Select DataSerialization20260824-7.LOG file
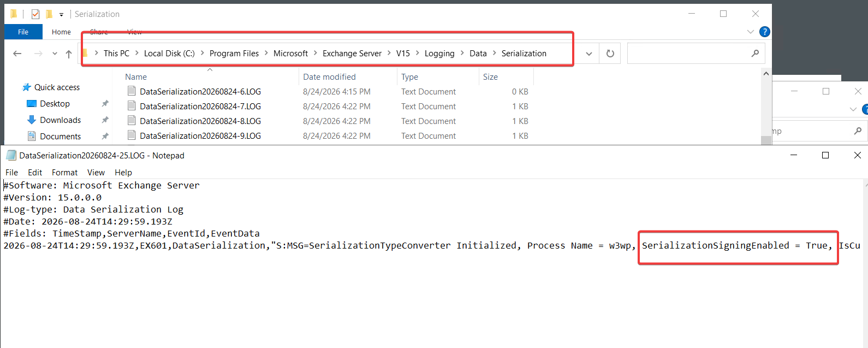Viewport: 868px width, 348px height. 200,107
